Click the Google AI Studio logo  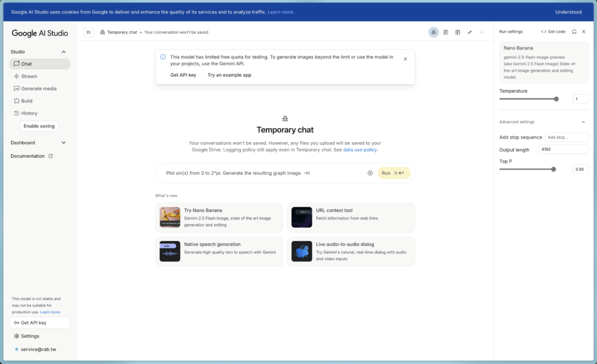coord(40,33)
